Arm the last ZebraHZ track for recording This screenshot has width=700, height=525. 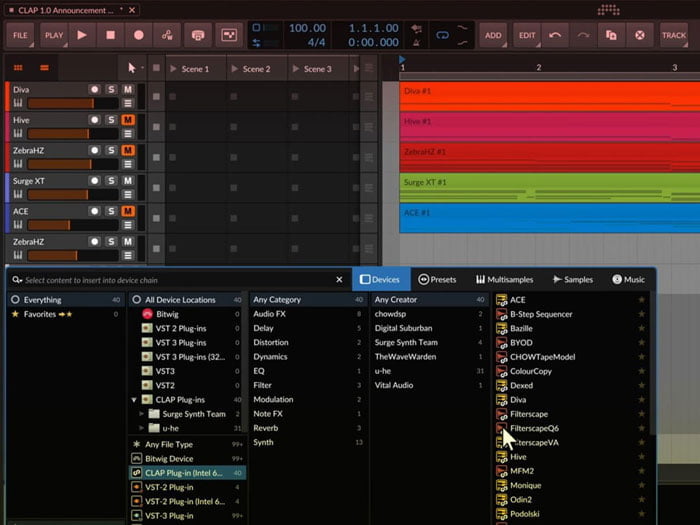94,242
